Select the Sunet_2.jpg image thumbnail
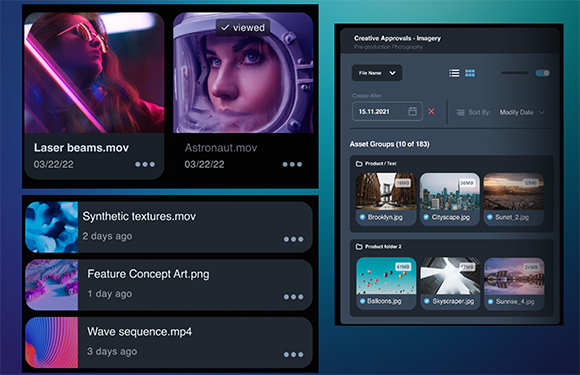 click(x=513, y=192)
